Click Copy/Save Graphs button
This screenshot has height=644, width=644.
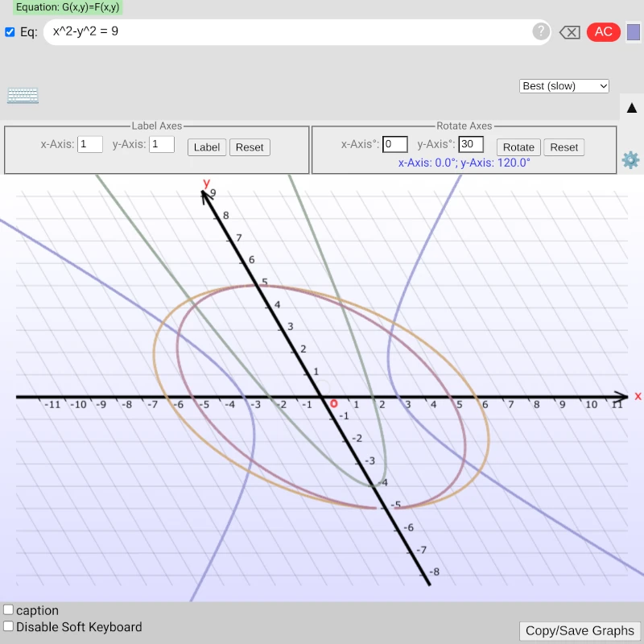[x=580, y=630]
